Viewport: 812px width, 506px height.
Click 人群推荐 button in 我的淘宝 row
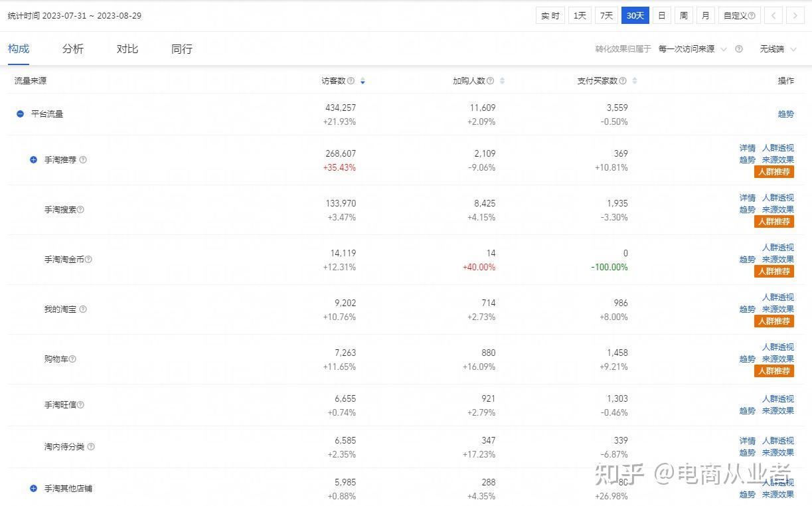[774, 321]
